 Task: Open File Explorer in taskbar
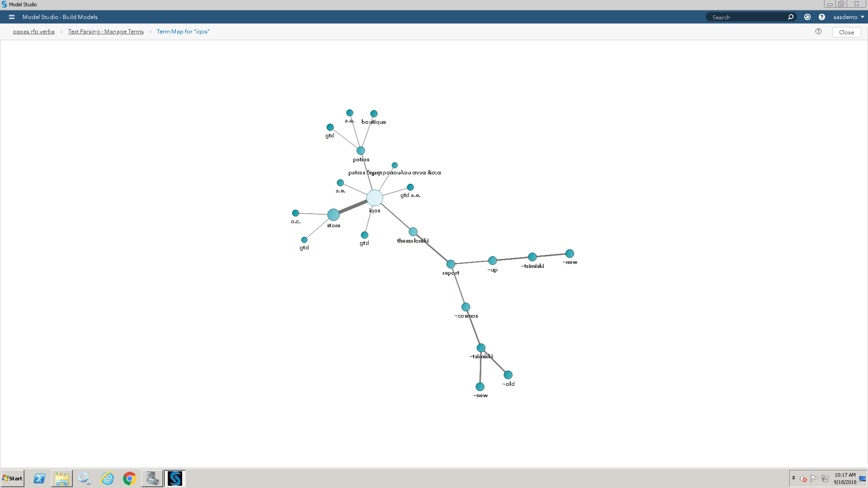[x=62, y=479]
